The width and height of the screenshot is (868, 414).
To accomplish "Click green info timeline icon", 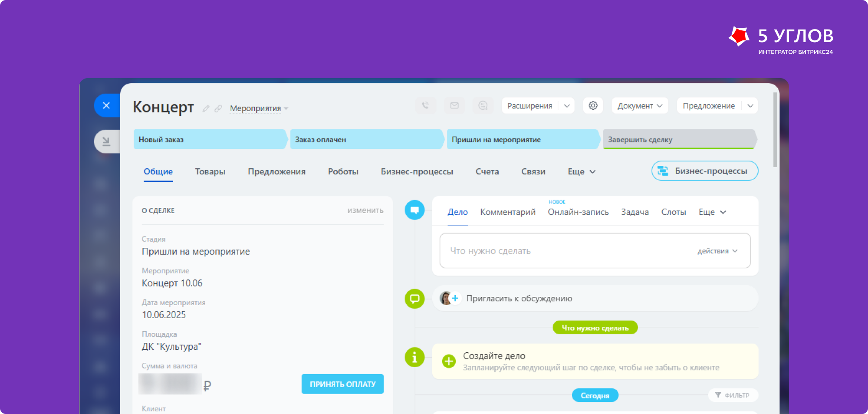I will pyautogui.click(x=415, y=358).
